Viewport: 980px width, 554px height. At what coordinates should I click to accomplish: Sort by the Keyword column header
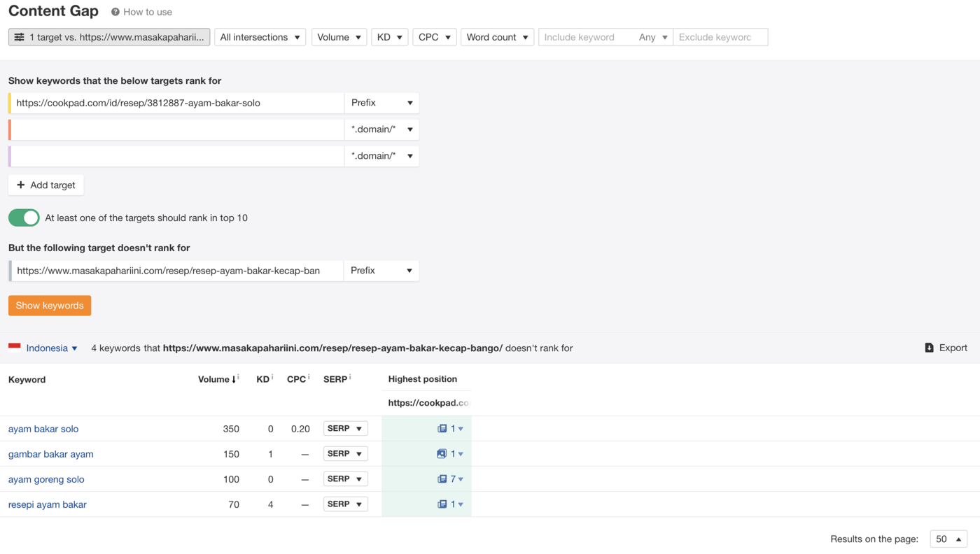27,379
